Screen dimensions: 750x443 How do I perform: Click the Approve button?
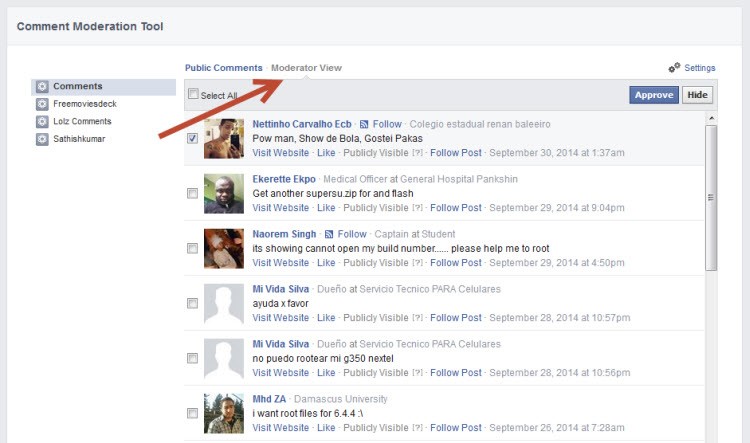(x=654, y=95)
